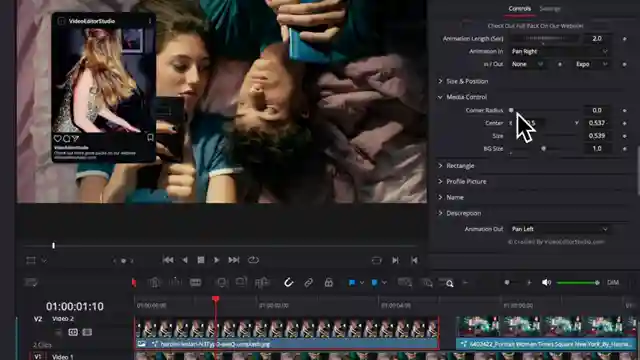This screenshot has width=640, height=360.
Task: Click the Video 2 track name
Action: click(x=63, y=318)
